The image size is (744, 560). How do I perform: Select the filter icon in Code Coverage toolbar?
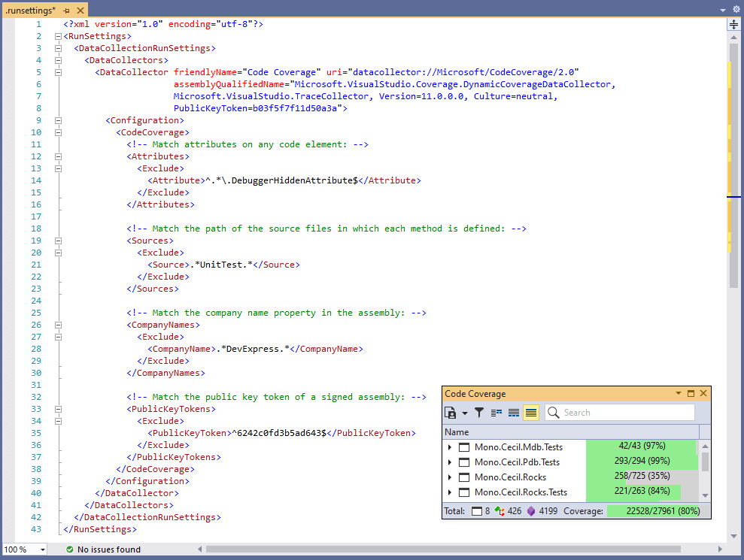tap(479, 412)
